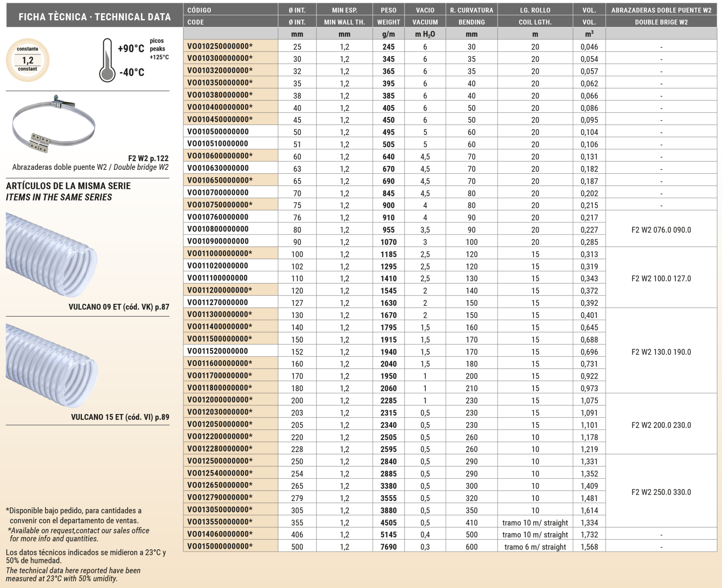Click the R. CURVATURA column header
722x588 pixels.
471,10
